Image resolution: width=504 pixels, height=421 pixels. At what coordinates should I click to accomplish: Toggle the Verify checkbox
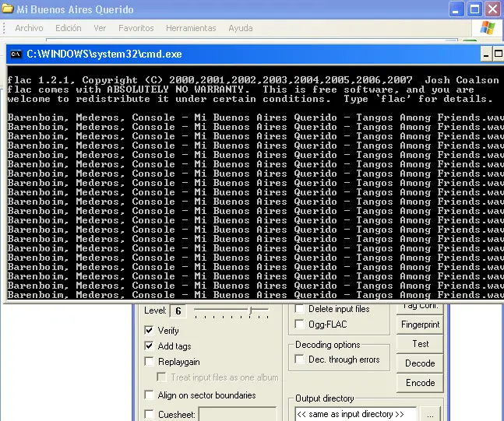click(x=149, y=330)
